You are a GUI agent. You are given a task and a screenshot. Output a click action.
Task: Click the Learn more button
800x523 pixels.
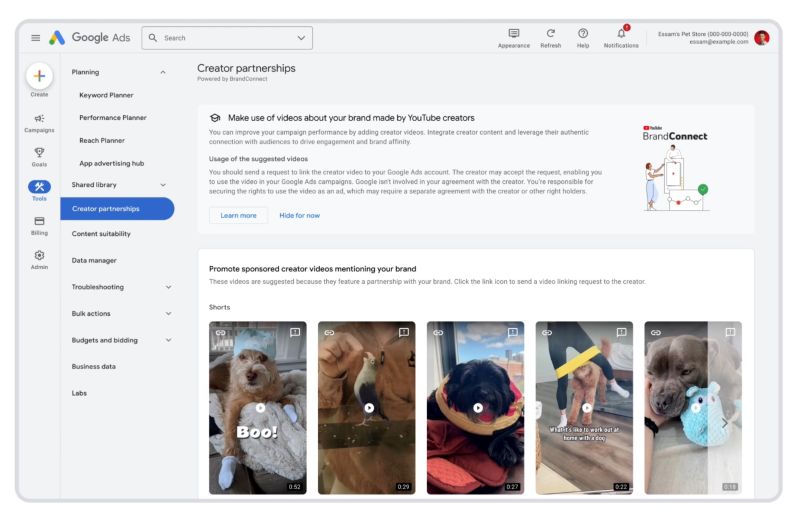click(x=238, y=215)
